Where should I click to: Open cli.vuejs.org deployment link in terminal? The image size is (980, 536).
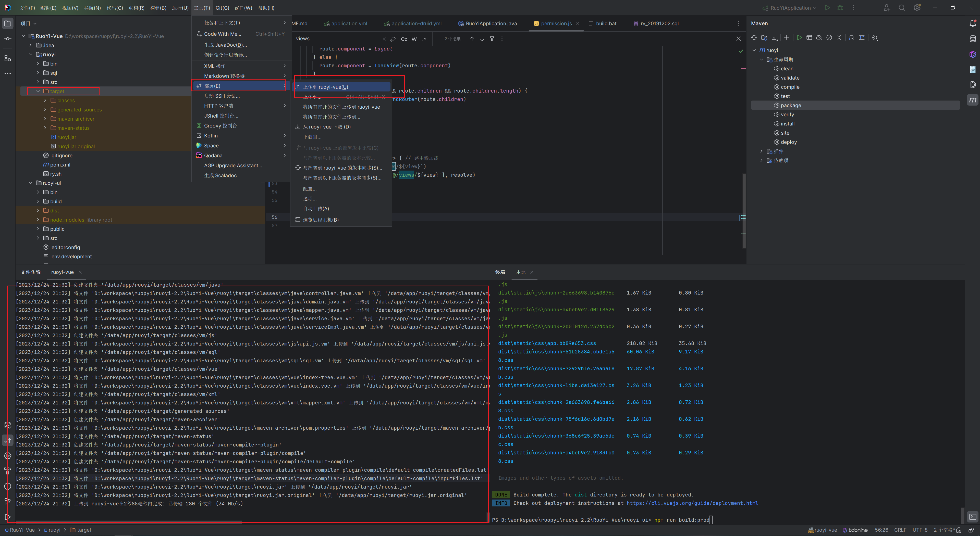[692, 503]
